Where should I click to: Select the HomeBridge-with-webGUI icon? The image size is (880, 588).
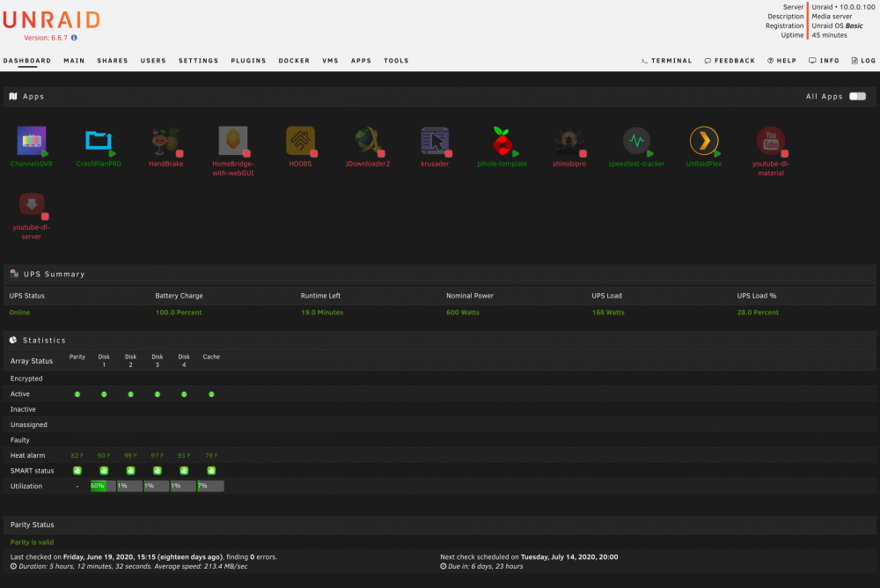point(233,141)
